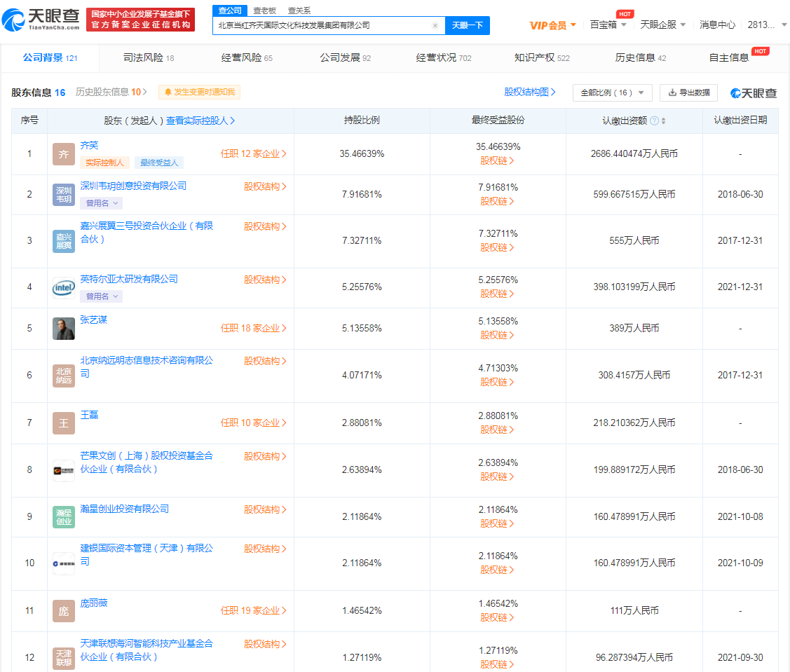The image size is (790, 672).
Task: Open the 知识产权 tab
Action: click(541, 57)
